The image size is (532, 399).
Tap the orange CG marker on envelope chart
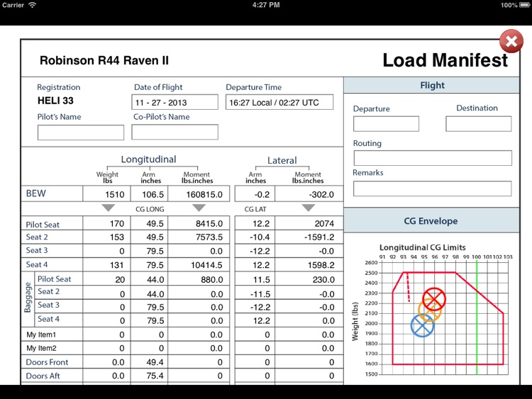click(x=430, y=310)
